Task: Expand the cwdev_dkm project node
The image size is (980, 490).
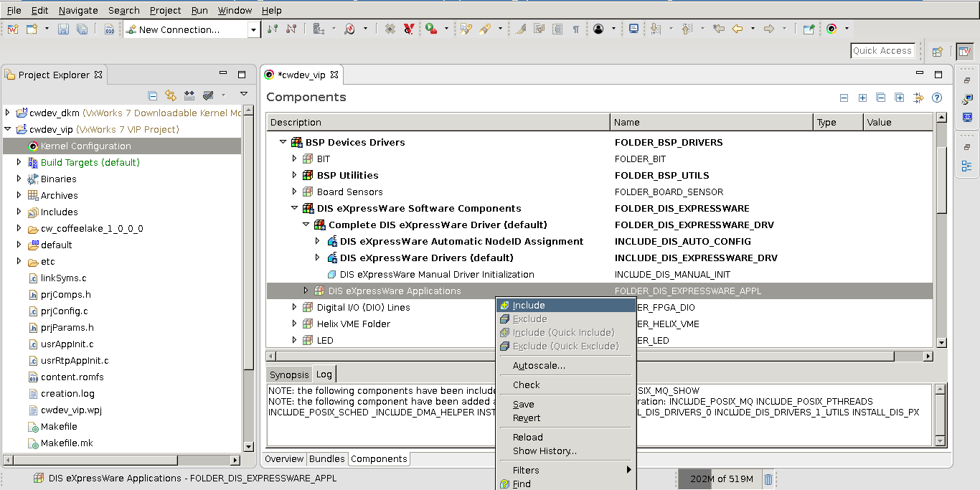Action: click(x=8, y=113)
